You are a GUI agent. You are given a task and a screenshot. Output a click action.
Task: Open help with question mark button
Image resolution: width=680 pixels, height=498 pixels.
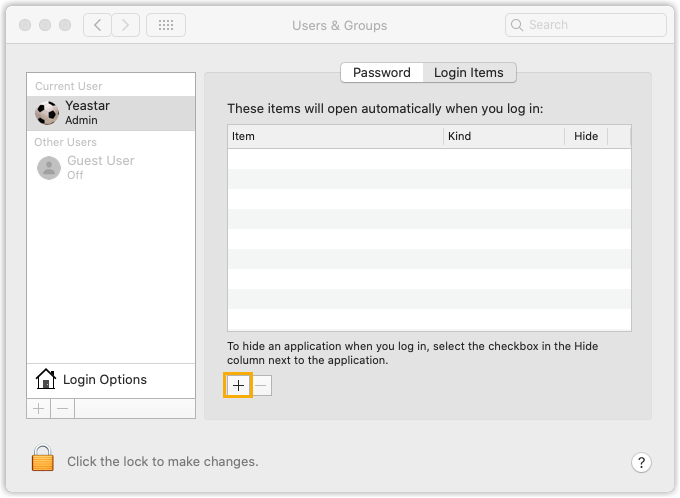(x=641, y=462)
